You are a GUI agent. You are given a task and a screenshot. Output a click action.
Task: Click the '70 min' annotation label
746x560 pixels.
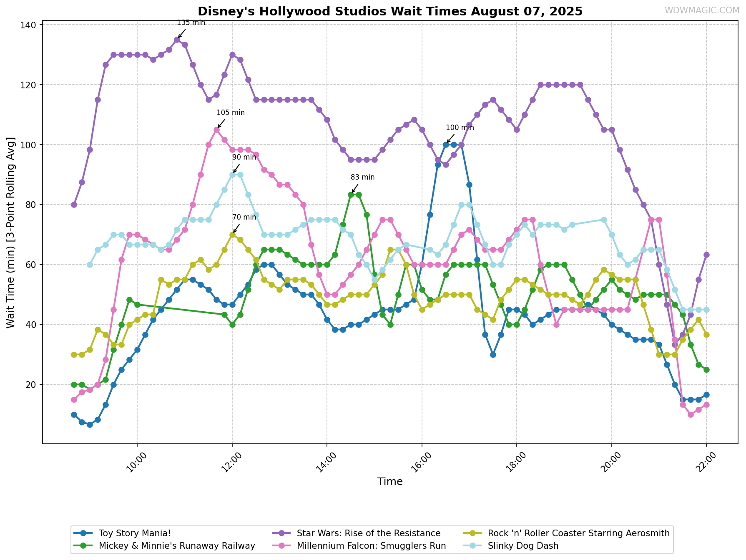pyautogui.click(x=244, y=217)
